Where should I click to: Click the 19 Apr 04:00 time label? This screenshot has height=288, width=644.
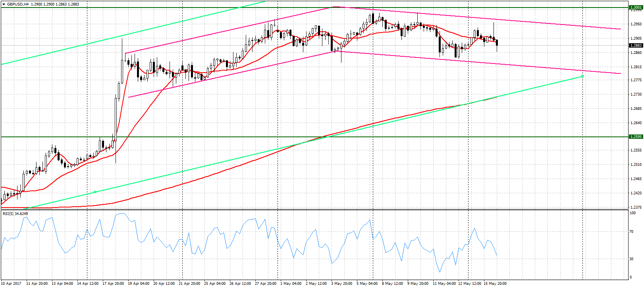[139, 284]
